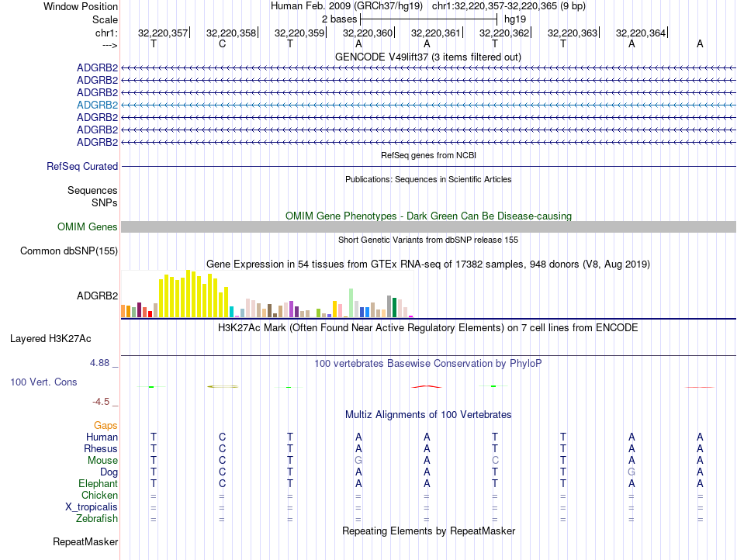Click the Layered H3K27Ac track label
Image resolution: width=737 pixels, height=560 pixels.
coord(50,339)
